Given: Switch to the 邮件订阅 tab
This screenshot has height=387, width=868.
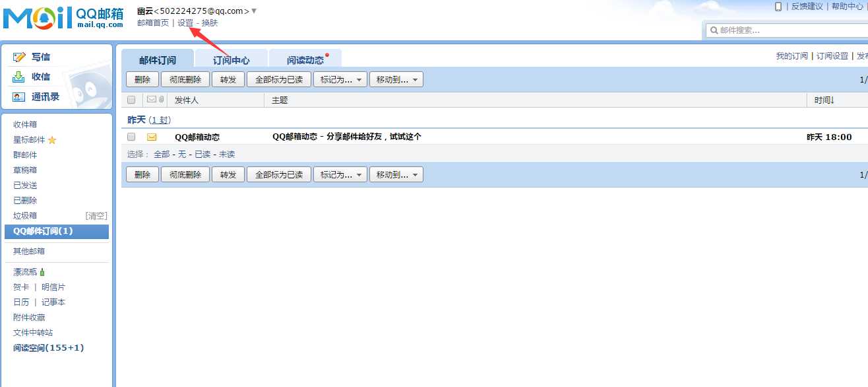Looking at the screenshot, I should [158, 60].
